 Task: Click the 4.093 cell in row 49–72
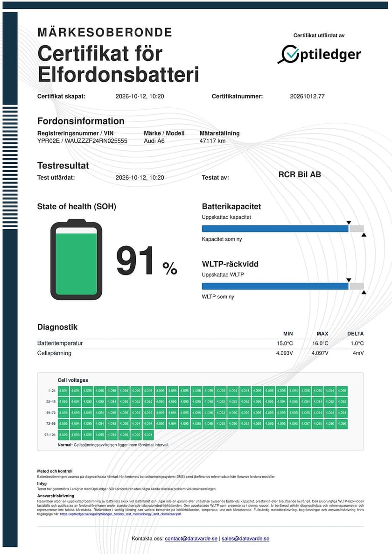(221, 413)
